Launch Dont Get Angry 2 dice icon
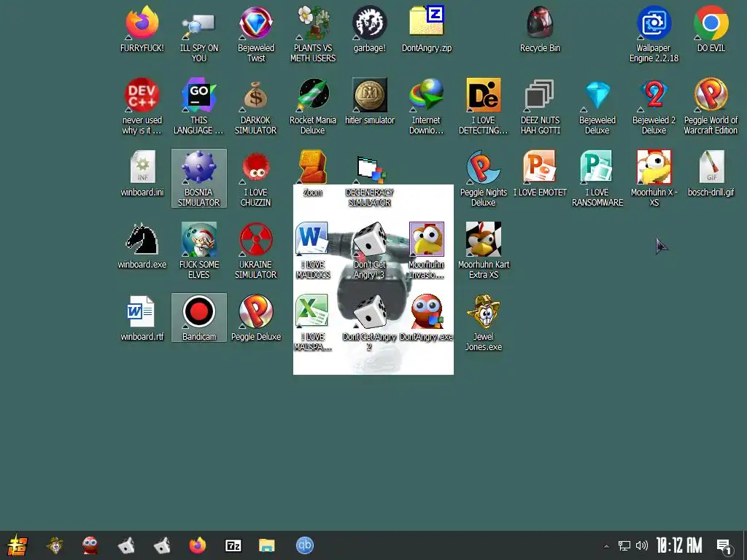 click(x=370, y=322)
